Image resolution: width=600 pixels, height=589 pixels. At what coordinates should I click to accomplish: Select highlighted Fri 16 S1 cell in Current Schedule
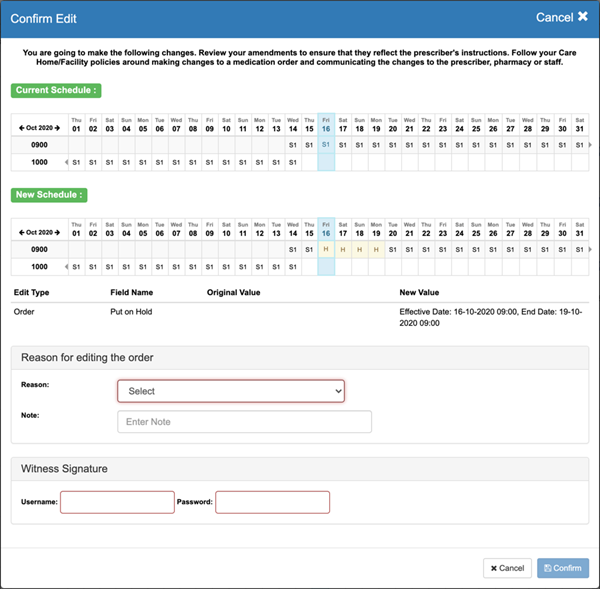click(x=326, y=145)
